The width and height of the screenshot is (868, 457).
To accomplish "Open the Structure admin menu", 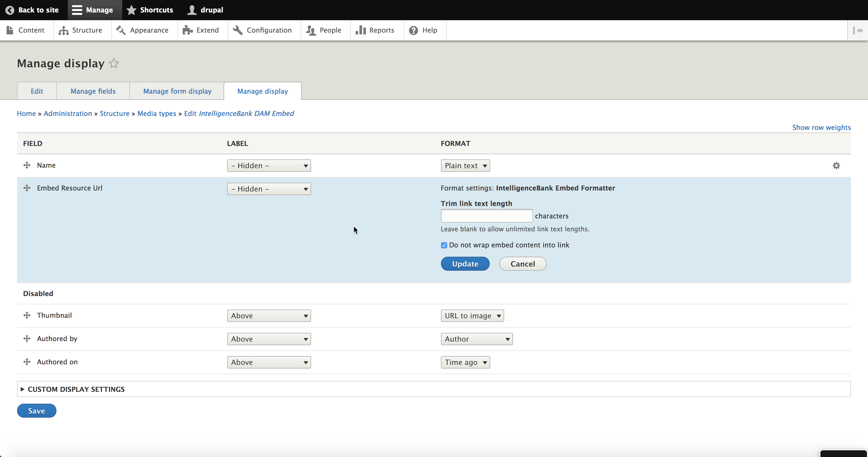I will pyautogui.click(x=80, y=30).
